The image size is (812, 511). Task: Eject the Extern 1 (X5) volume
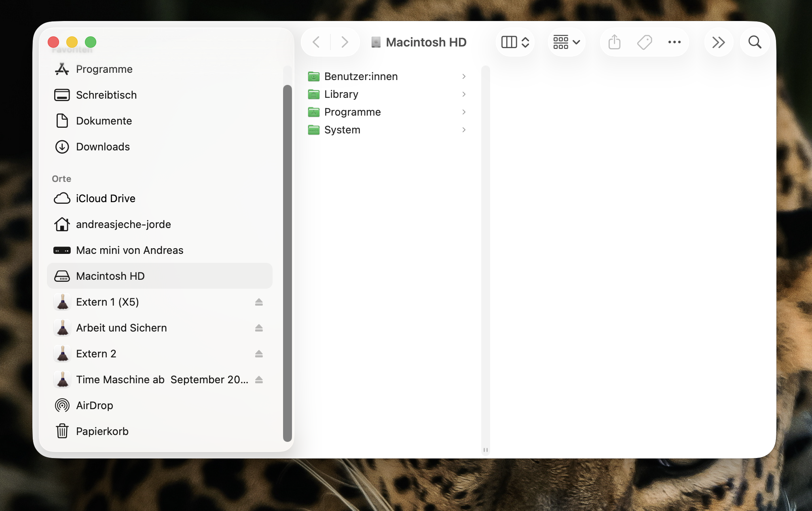click(x=259, y=302)
